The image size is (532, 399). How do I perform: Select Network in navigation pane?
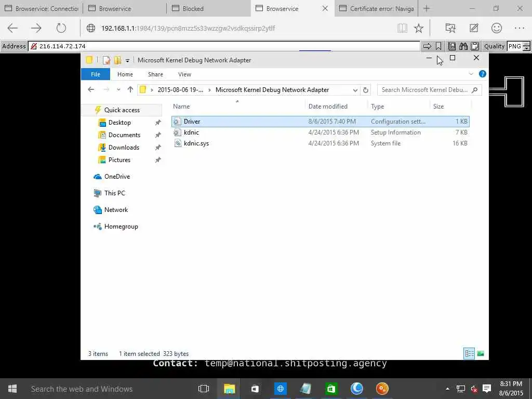pyautogui.click(x=116, y=210)
